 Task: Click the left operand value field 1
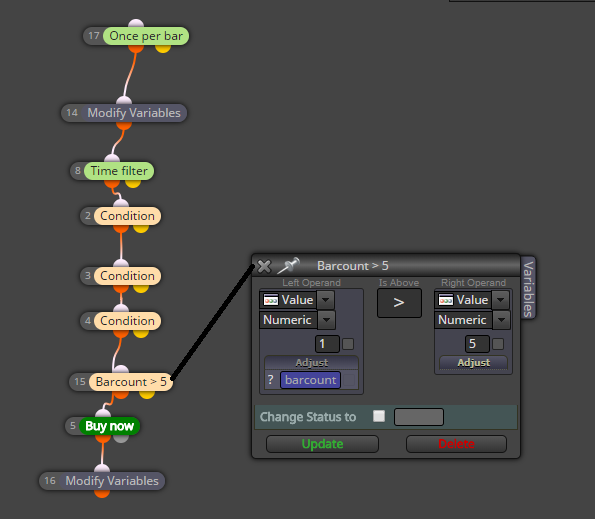(x=327, y=344)
